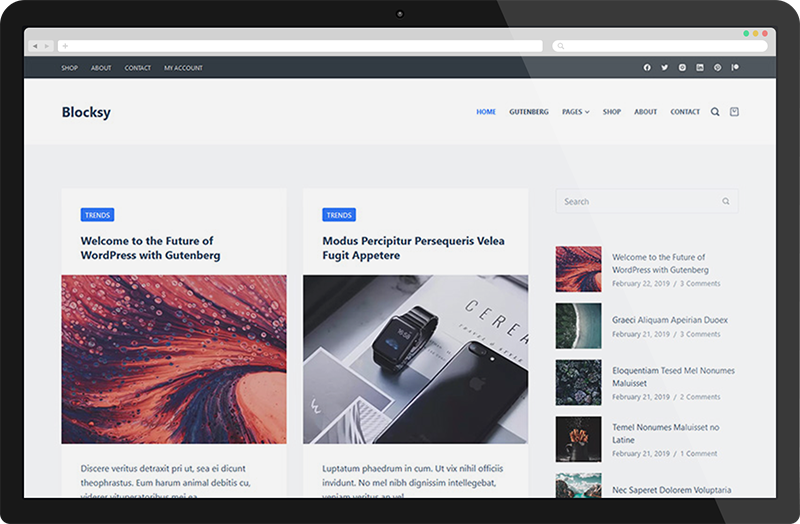Click the Twitter bird icon

point(664,68)
